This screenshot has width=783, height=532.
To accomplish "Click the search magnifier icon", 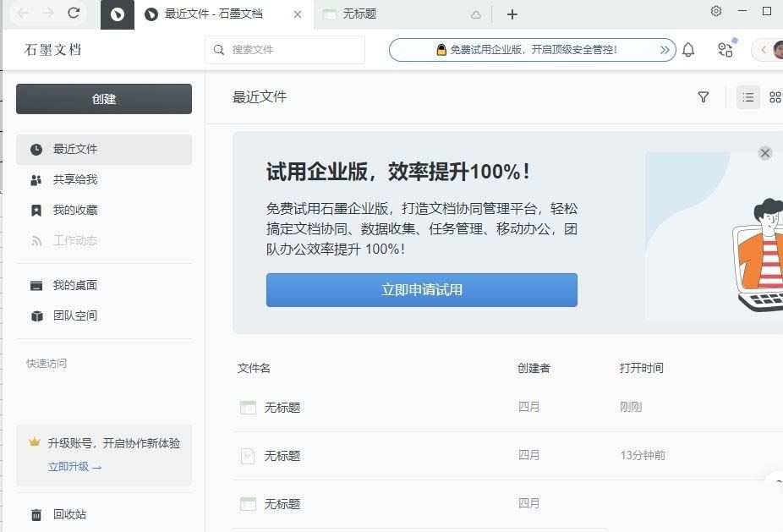I will 219,49.
